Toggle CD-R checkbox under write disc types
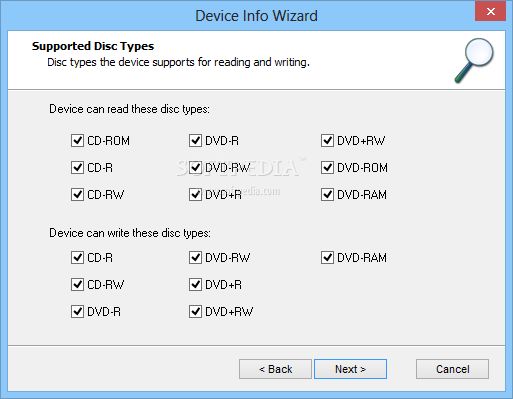Screen dimensions: 513x399 click(x=77, y=258)
